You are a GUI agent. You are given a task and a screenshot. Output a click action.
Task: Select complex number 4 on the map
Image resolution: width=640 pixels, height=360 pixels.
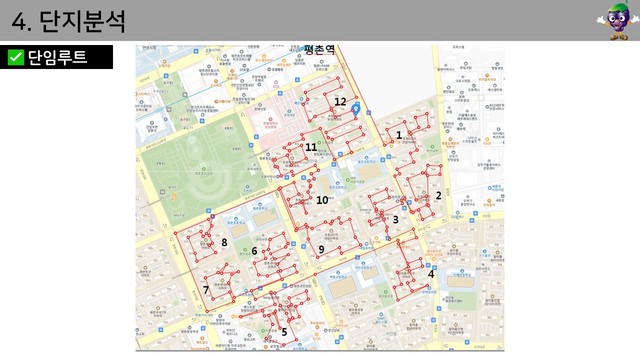point(431,274)
